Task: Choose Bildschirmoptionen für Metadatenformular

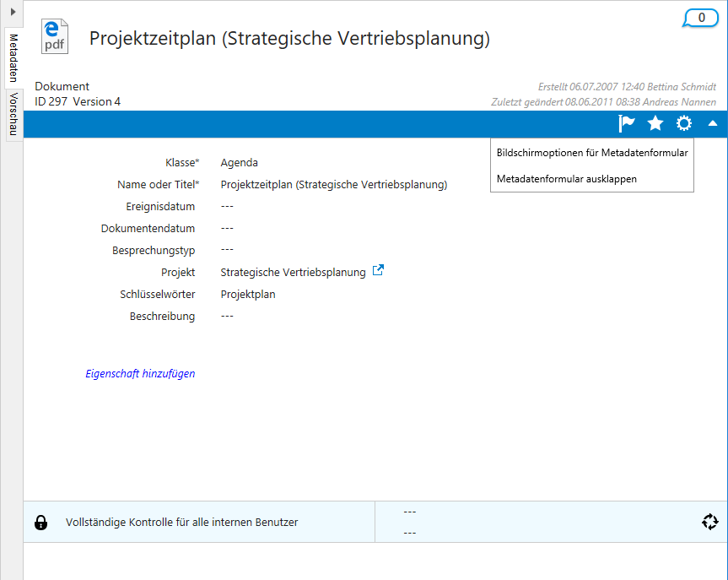Action: 592,153
